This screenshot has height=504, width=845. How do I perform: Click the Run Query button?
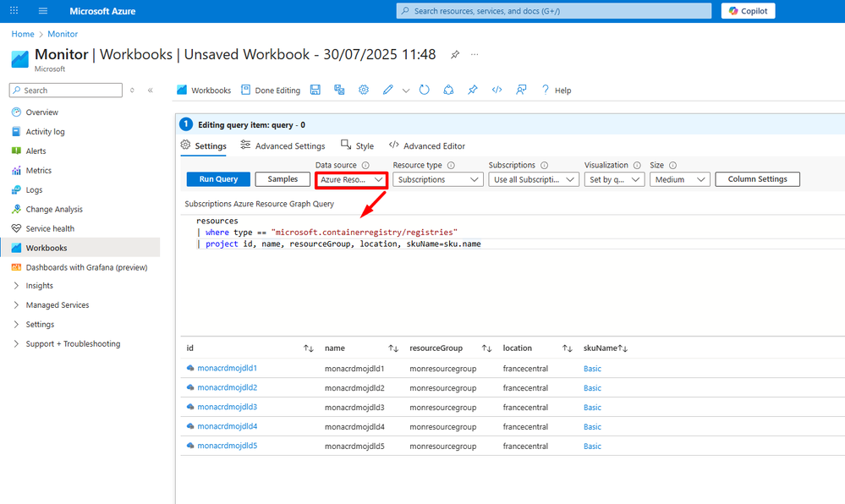pyautogui.click(x=218, y=179)
